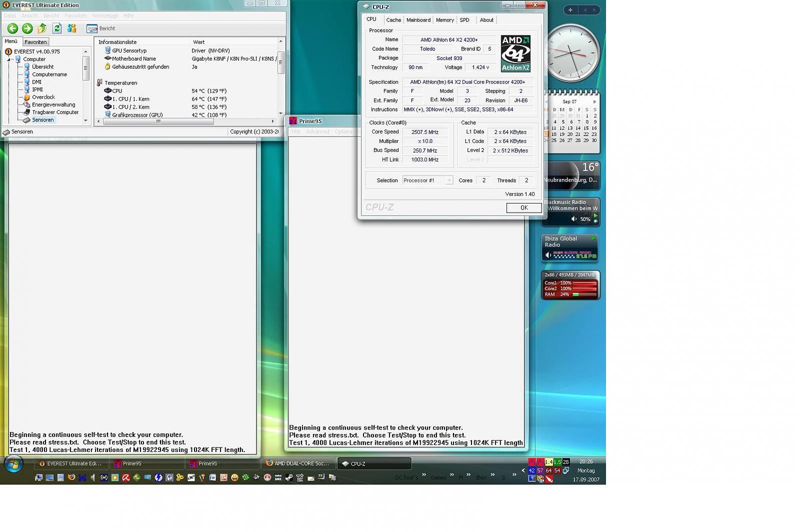Switch to CPU-Z Memory tab
The image size is (800, 532).
pyautogui.click(x=445, y=20)
